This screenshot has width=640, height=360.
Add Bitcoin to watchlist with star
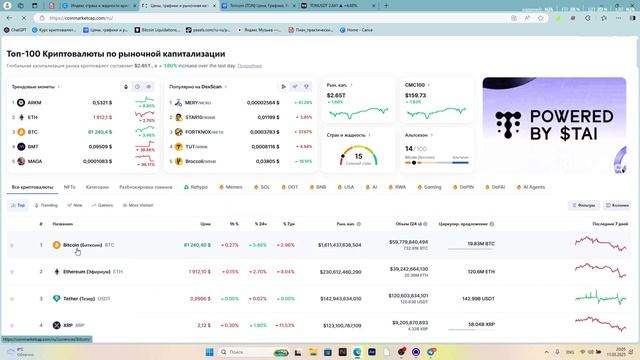(x=12, y=245)
